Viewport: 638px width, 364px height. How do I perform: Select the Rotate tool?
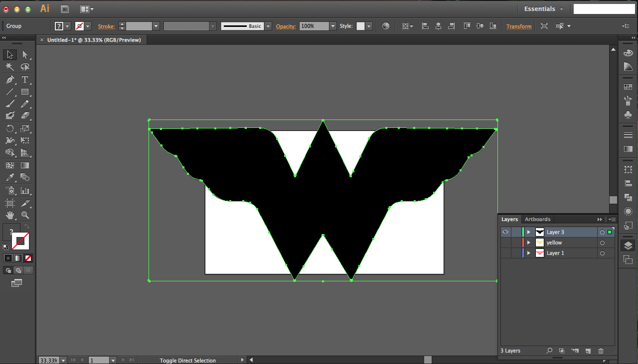(10, 128)
